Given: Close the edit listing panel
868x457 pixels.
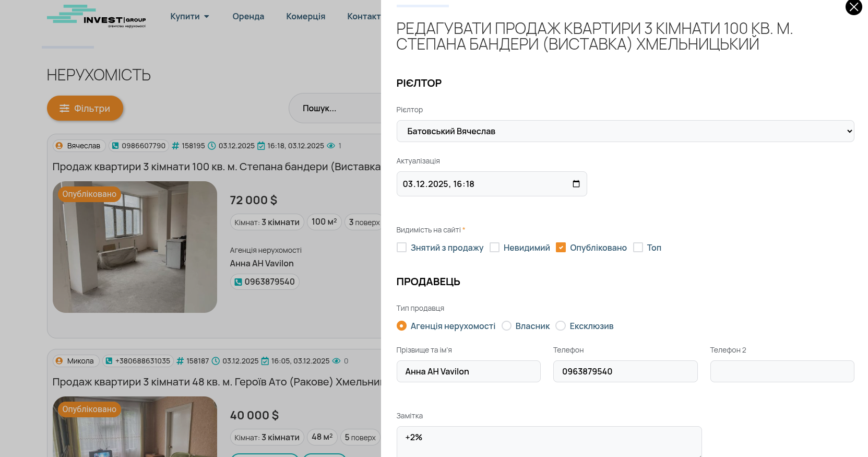Looking at the screenshot, I should click(x=853, y=7).
